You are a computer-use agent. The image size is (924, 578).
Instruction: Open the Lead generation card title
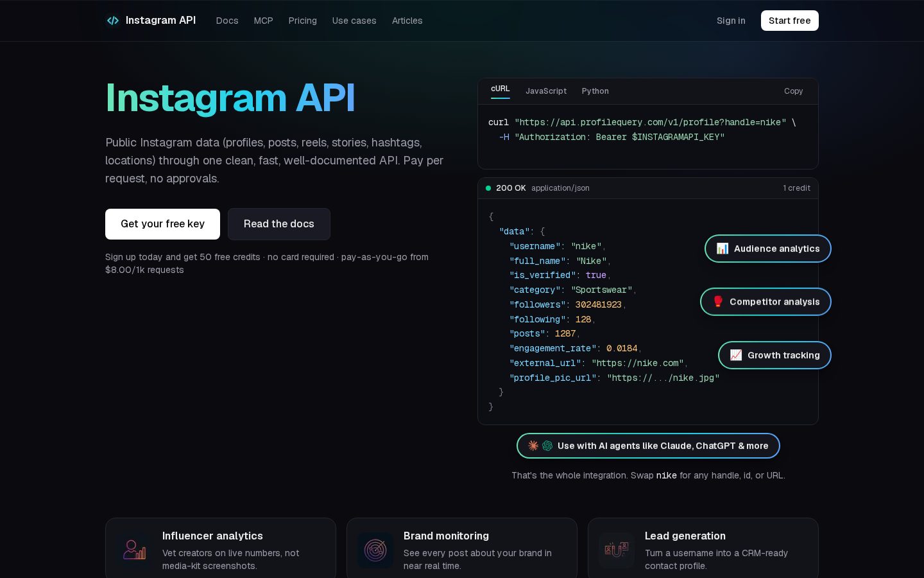tap(685, 536)
